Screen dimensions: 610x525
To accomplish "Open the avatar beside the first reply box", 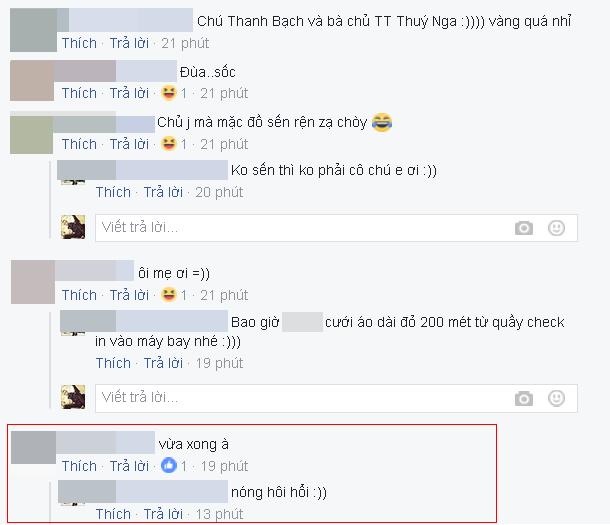I will [x=73, y=227].
